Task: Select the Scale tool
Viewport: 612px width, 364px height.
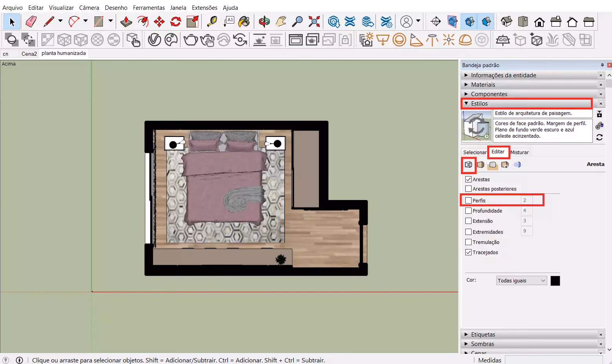Action: [193, 22]
